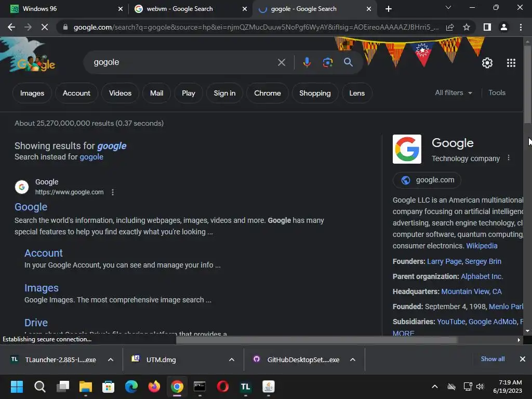Open the terminal window taskbar icon

tap(199, 387)
